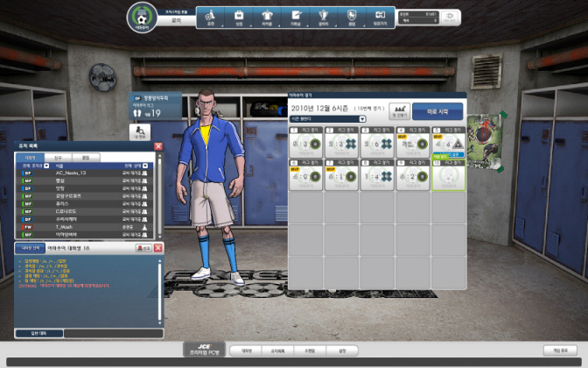The image size is (588, 368).
Task: Expand the status column sort arrow
Action: pos(145,165)
